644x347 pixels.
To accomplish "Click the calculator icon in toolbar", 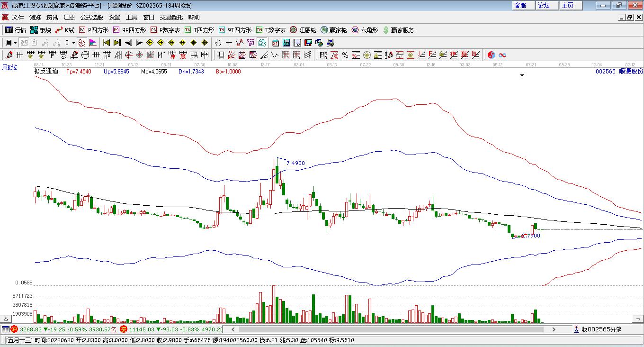I will (x=286, y=43).
